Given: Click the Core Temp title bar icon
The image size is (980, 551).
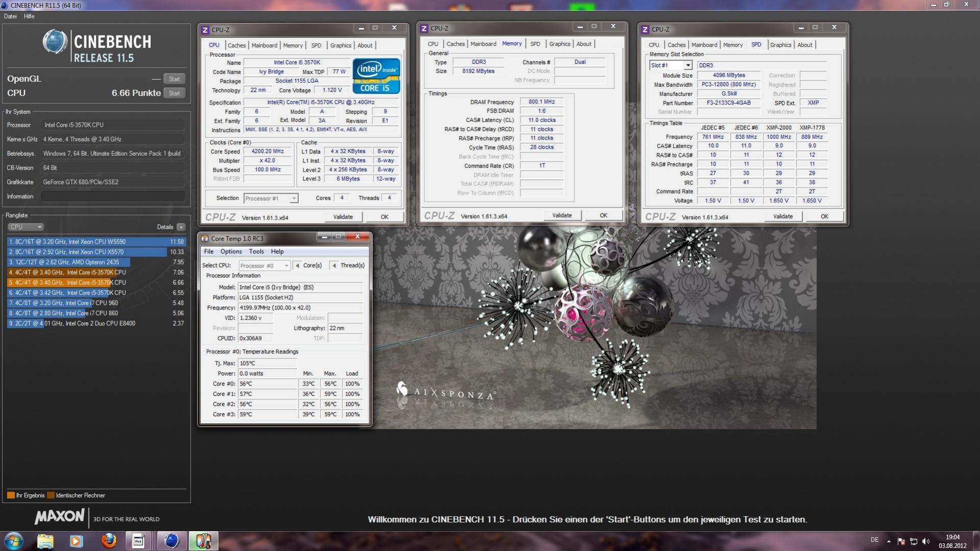Looking at the screenshot, I should click(205, 238).
